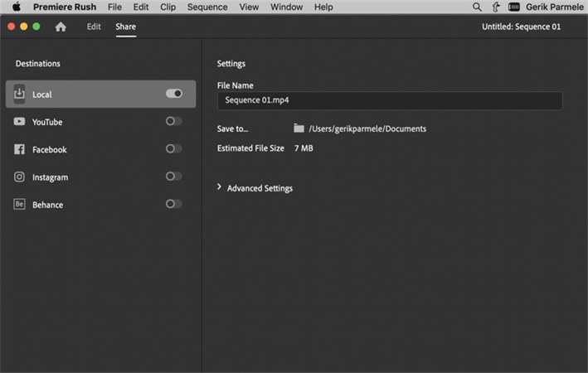This screenshot has width=588, height=373.
Task: Enable the YouTube destination toggle
Action: coord(173,121)
